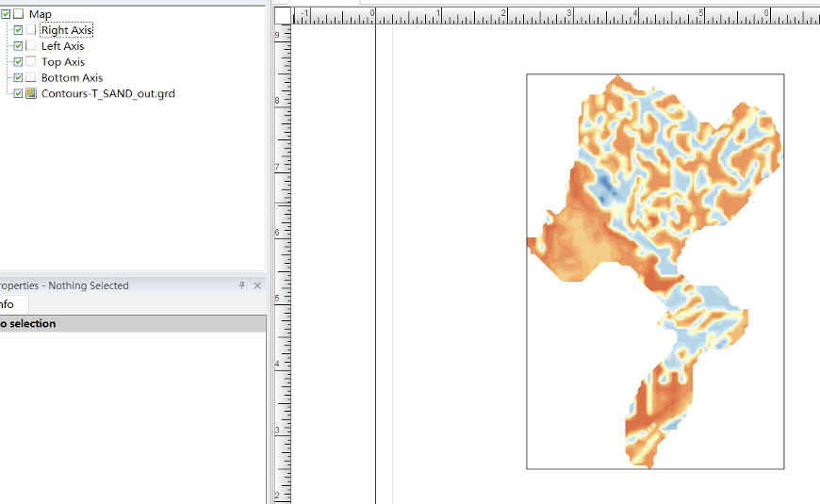Toggle the Left Axis visibility checkbox
This screenshot has width=820, height=504.
point(18,46)
